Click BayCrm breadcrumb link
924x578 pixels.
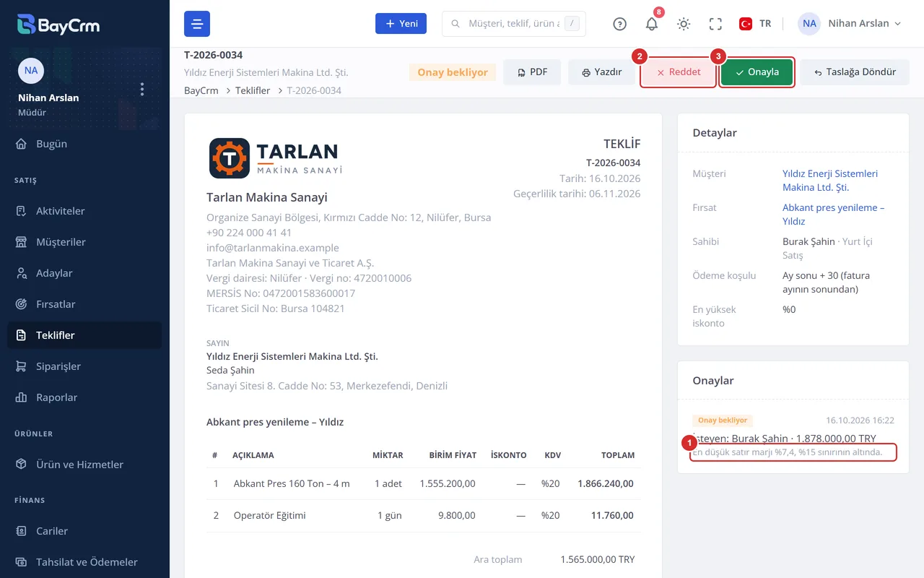201,90
